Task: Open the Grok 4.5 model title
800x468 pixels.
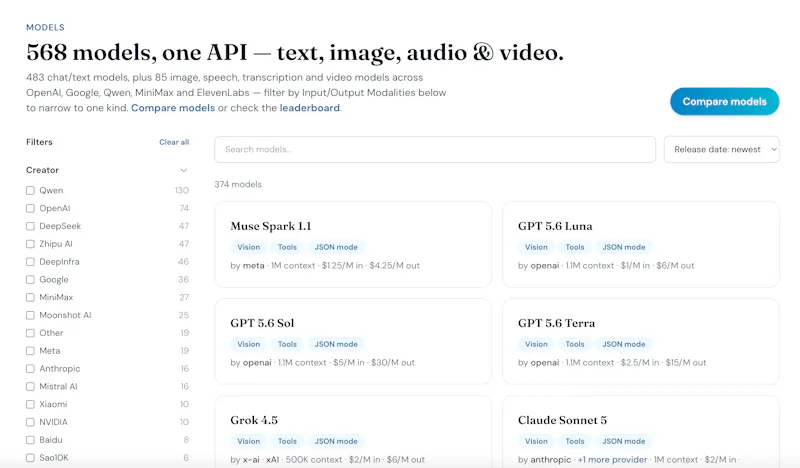Action: [x=254, y=420]
